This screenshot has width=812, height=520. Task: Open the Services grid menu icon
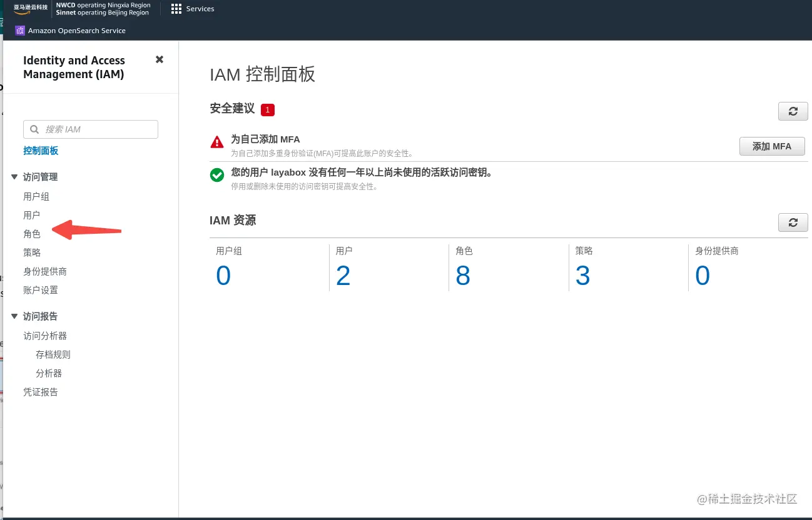176,9
